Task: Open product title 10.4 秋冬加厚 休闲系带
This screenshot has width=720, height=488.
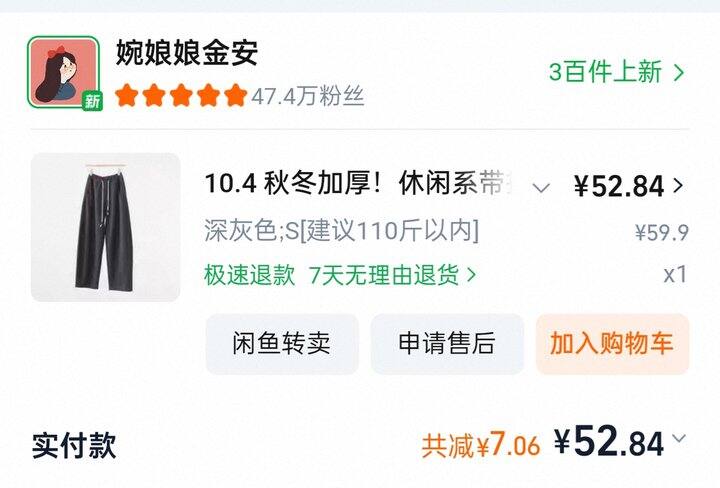Action: coord(359,184)
